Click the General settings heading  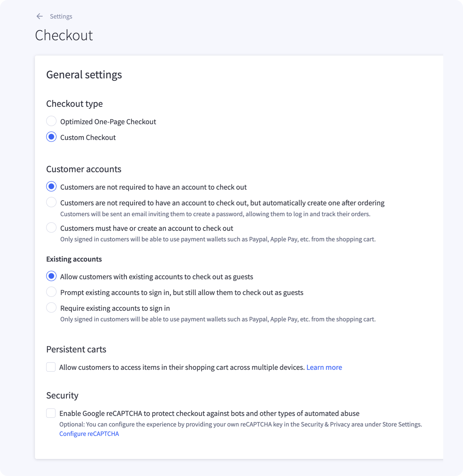84,75
